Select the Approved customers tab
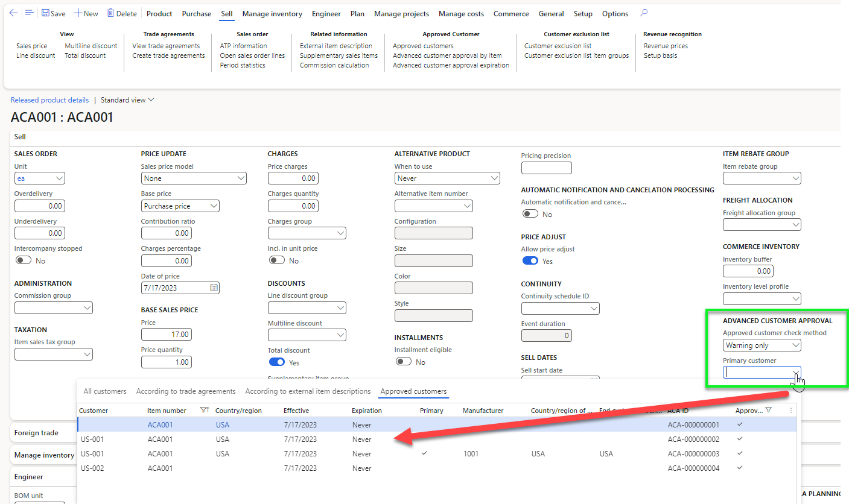 click(413, 391)
